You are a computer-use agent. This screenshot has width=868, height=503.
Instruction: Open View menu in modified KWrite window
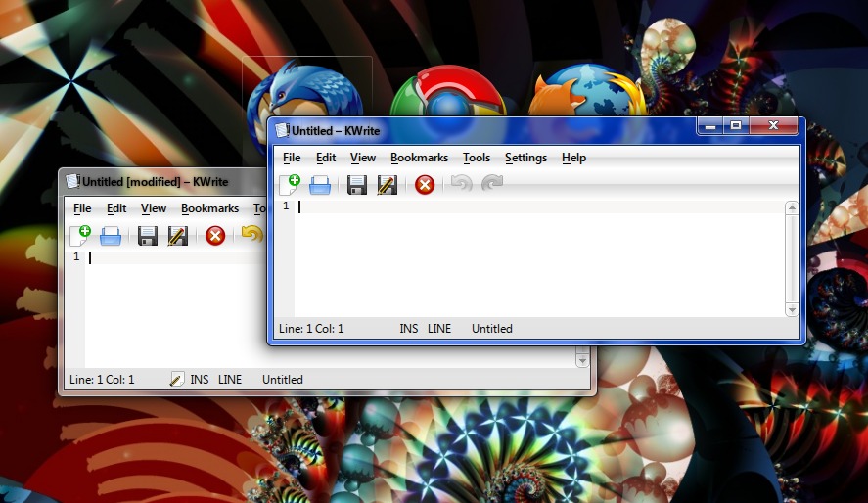point(154,208)
